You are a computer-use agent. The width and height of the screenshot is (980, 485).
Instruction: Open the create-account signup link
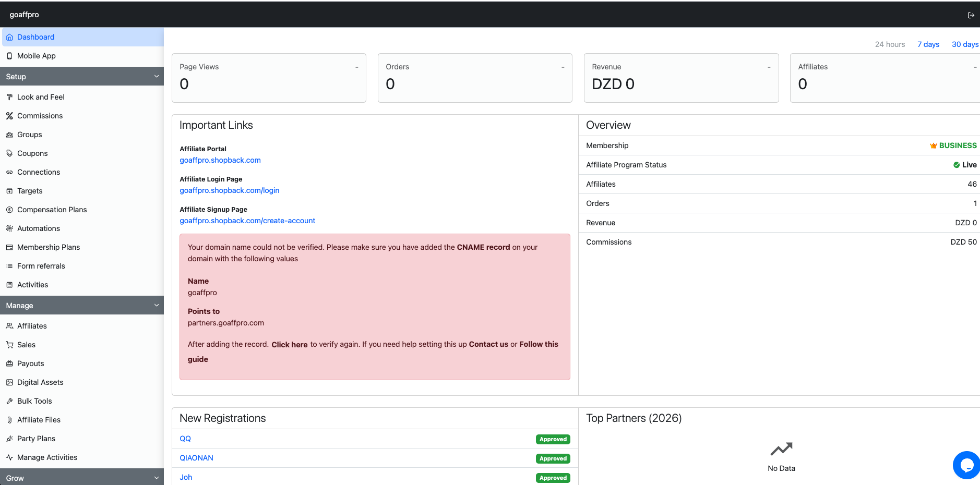[247, 221]
